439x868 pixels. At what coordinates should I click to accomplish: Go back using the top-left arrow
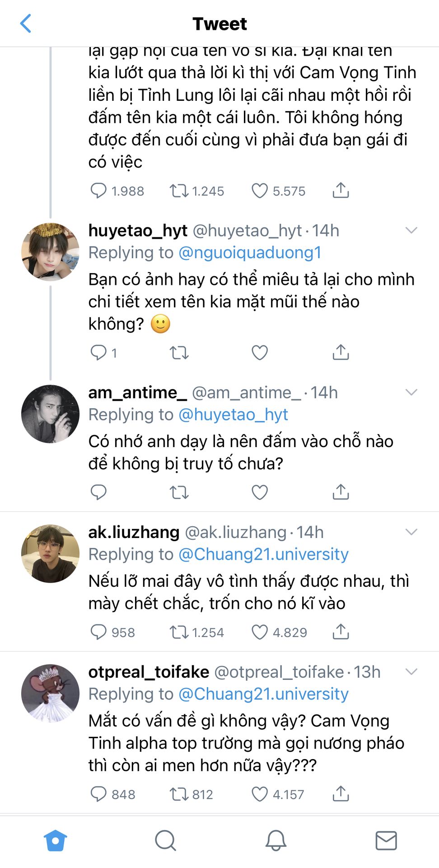coord(26,24)
